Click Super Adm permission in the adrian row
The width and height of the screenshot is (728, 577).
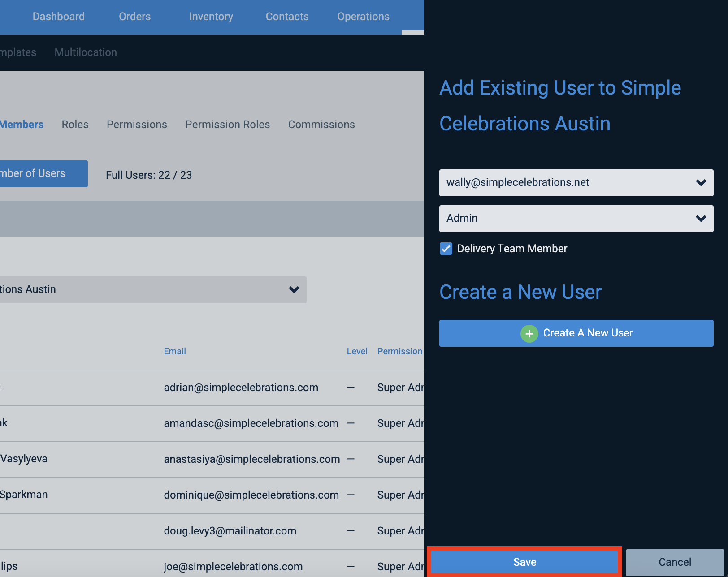(400, 388)
